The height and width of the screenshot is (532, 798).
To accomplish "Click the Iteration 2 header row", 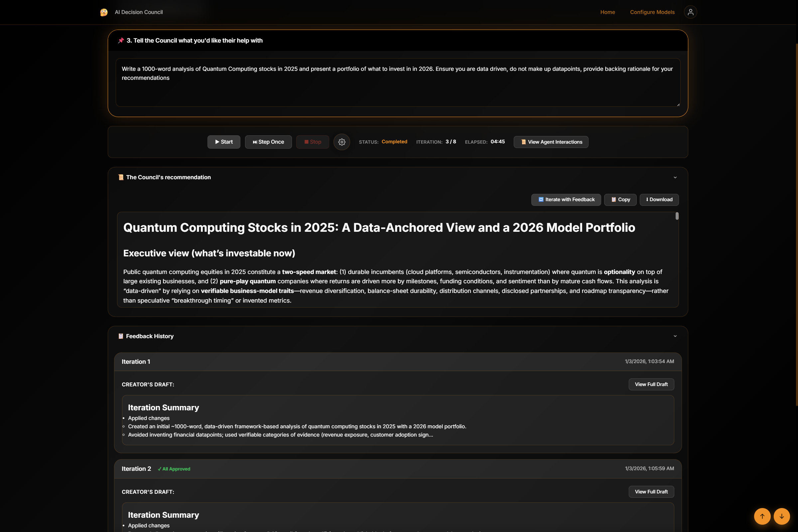I will [398, 469].
